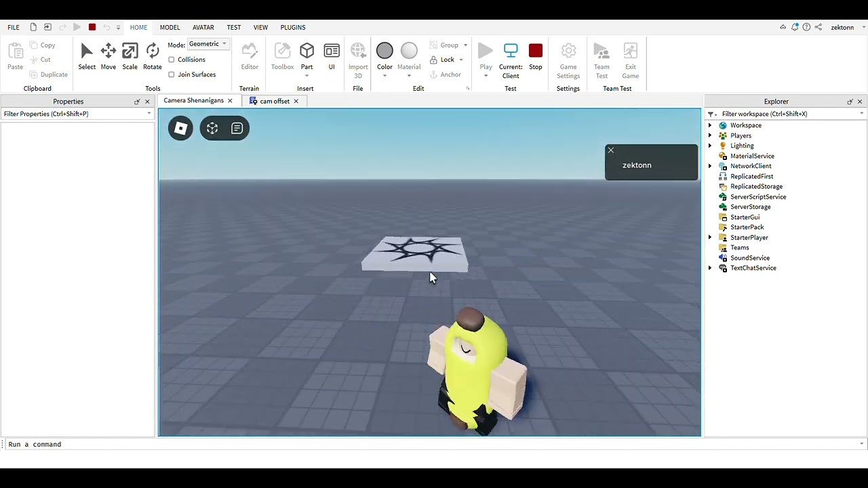868x488 pixels.
Task: Switch to the VIEW ribbon tab
Action: 260,28
